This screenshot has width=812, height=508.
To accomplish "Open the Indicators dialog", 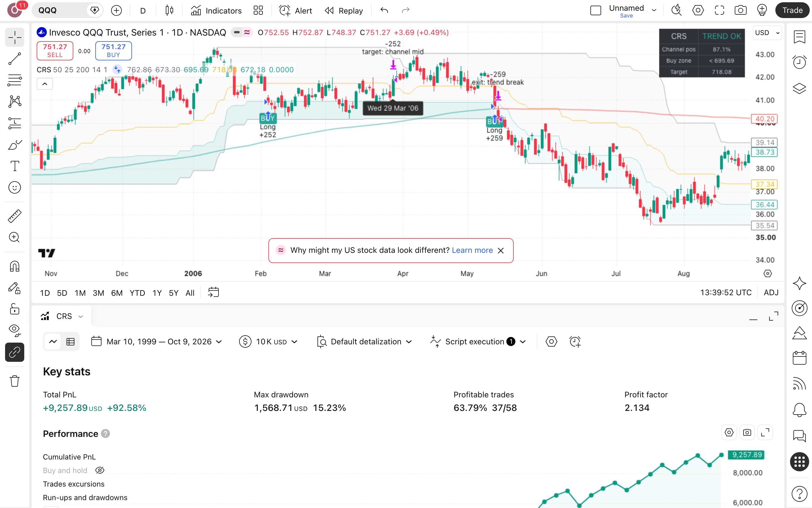I will pyautogui.click(x=216, y=10).
